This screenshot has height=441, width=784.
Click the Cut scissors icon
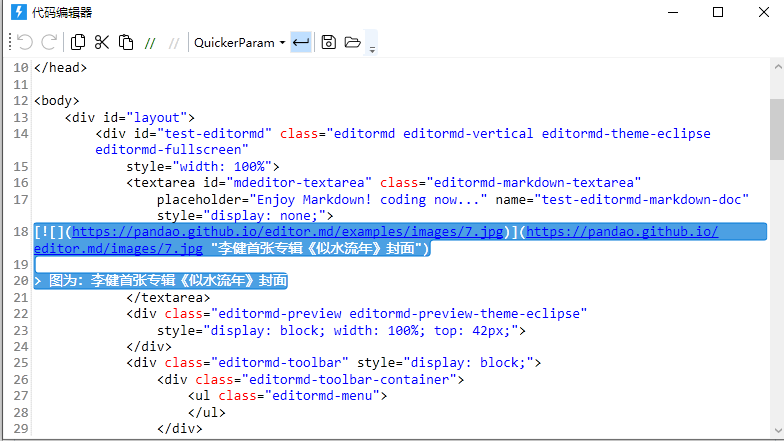pyautogui.click(x=102, y=42)
